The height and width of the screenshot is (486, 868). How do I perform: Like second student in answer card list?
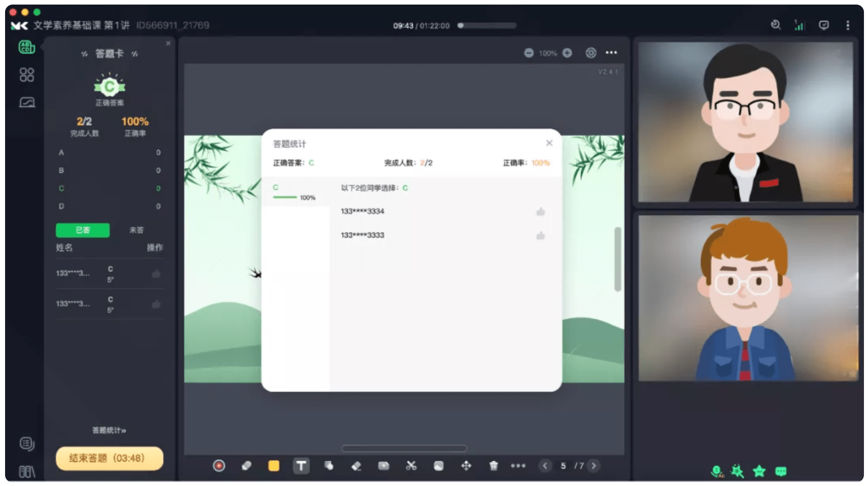[x=156, y=304]
